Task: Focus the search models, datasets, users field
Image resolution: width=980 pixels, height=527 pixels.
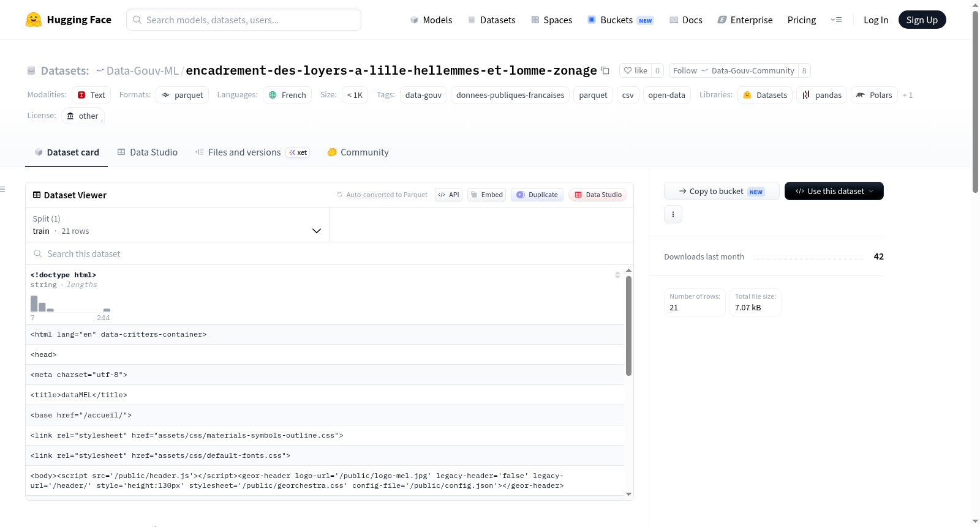Action: [244, 20]
